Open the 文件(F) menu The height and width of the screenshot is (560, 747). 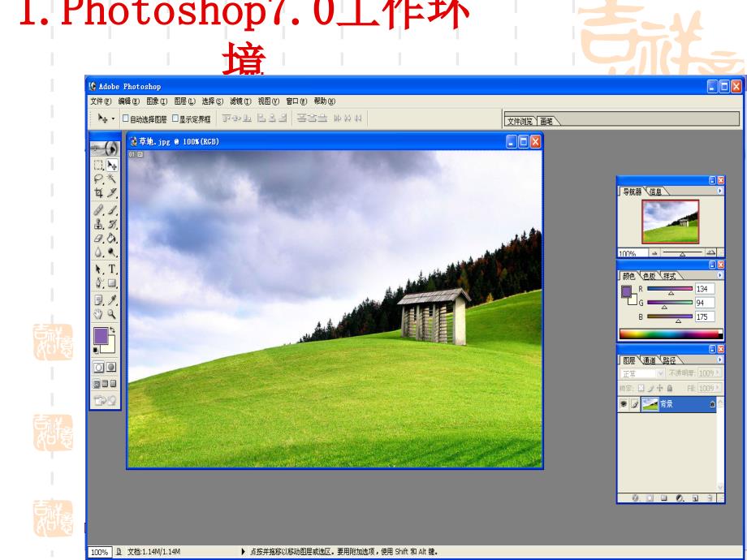pyautogui.click(x=101, y=101)
